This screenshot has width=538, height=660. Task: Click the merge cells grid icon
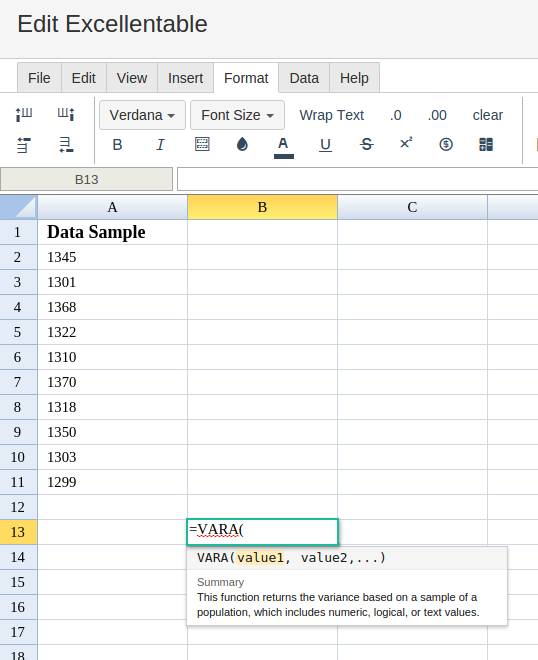tap(486, 144)
